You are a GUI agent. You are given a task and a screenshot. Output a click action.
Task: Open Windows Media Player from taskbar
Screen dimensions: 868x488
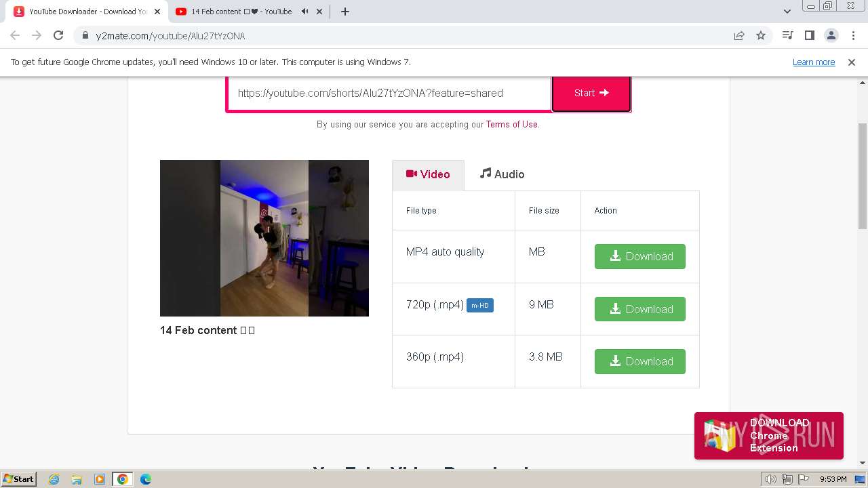click(100, 479)
